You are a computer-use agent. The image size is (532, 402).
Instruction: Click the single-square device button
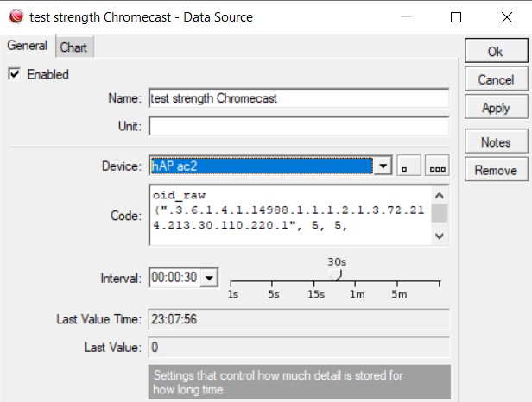pos(408,166)
